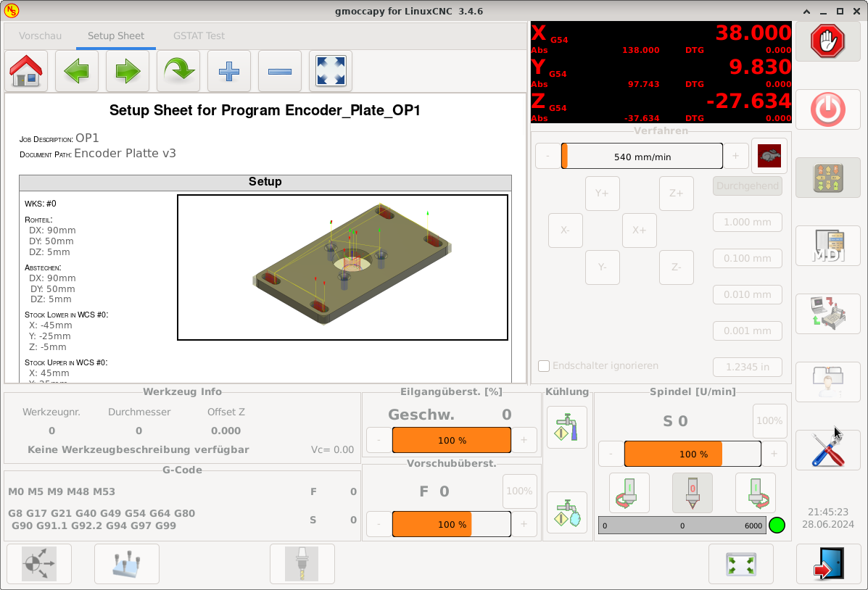868x590 pixels.
Task: Switch to auto program mode
Action: pos(828,314)
